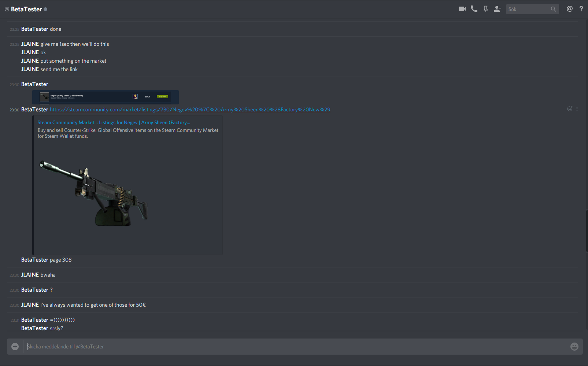Open the steamcommunity.com market listing URL

coord(190,110)
